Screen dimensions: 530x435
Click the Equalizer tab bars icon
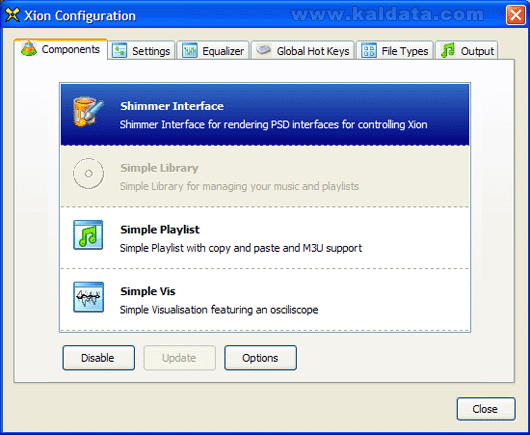tap(190, 51)
